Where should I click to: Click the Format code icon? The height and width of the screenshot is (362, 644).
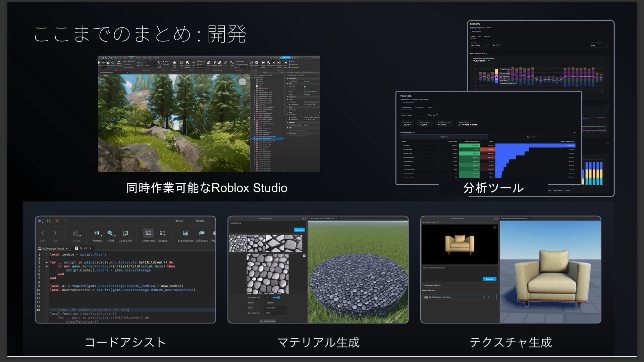(97, 233)
